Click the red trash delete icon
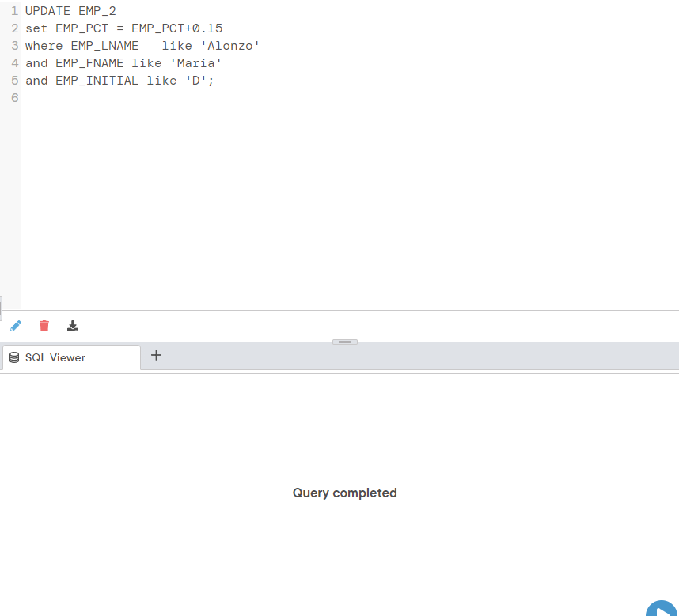Screen dimensions: 679x616 pos(44,326)
